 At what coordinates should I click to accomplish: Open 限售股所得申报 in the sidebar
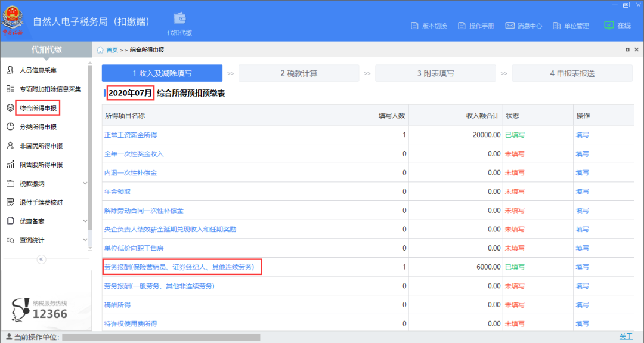pos(41,165)
